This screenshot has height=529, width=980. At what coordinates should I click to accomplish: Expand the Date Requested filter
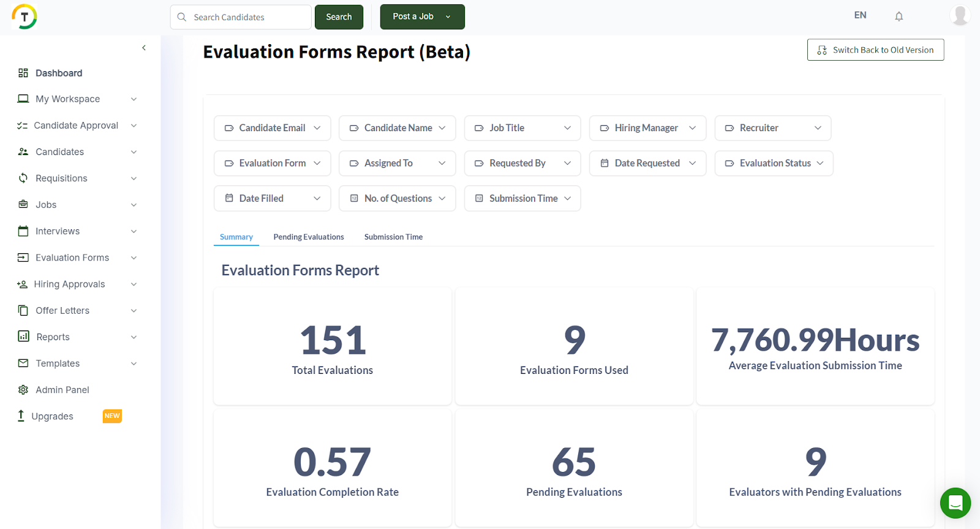(x=647, y=164)
